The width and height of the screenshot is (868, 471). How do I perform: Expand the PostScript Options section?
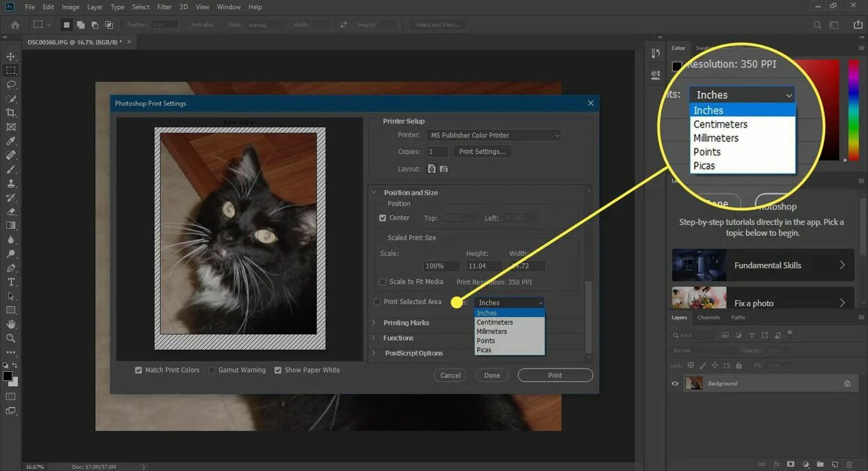click(x=374, y=353)
